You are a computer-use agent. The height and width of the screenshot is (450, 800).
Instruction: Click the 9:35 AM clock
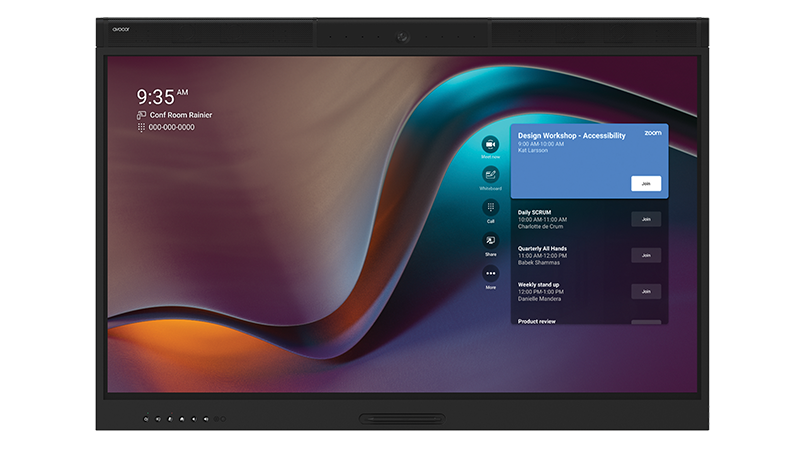tap(162, 96)
